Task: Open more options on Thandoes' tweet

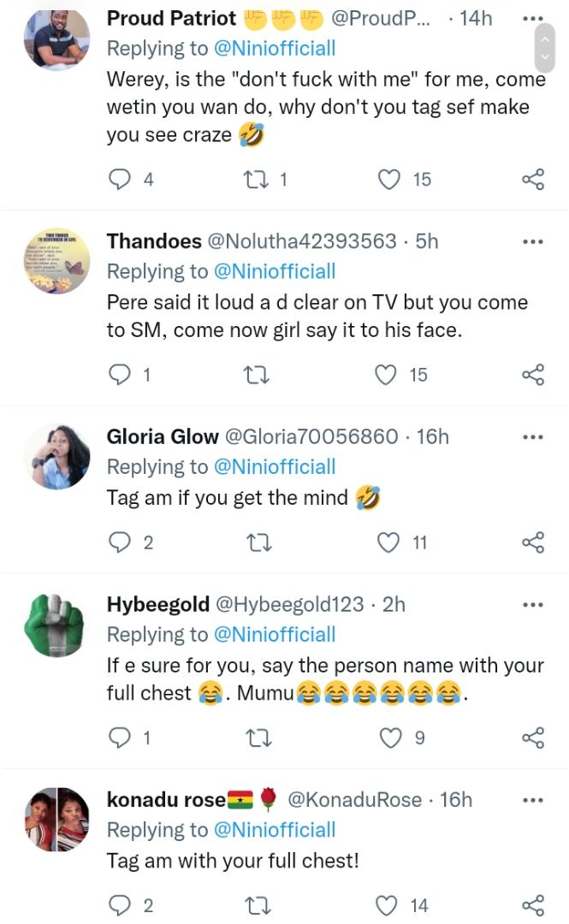Action: [532, 242]
